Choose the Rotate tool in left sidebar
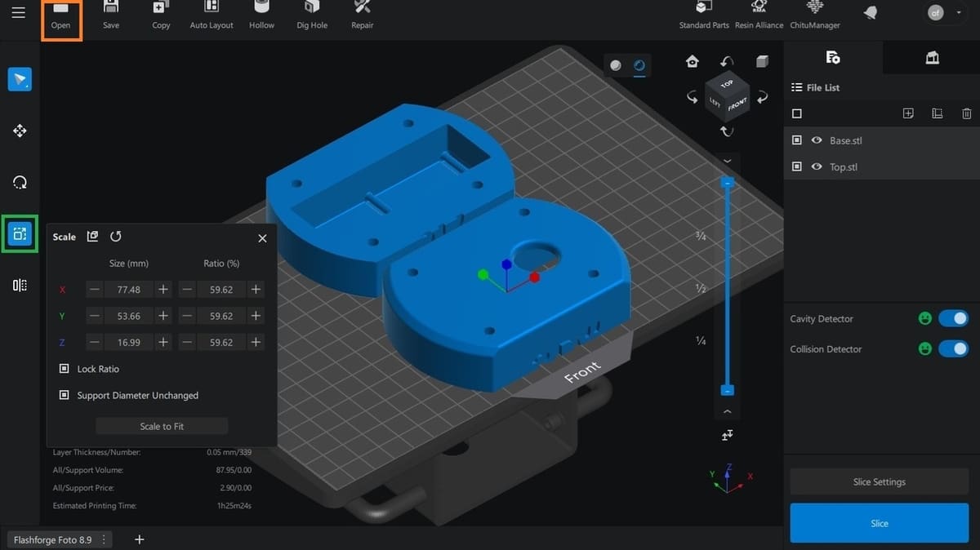This screenshot has width=980, height=550. [x=20, y=183]
